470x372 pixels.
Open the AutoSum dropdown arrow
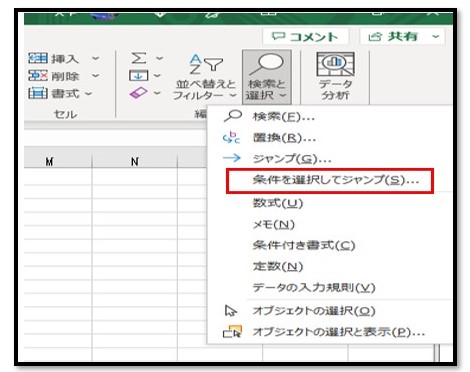pyautogui.click(x=159, y=58)
